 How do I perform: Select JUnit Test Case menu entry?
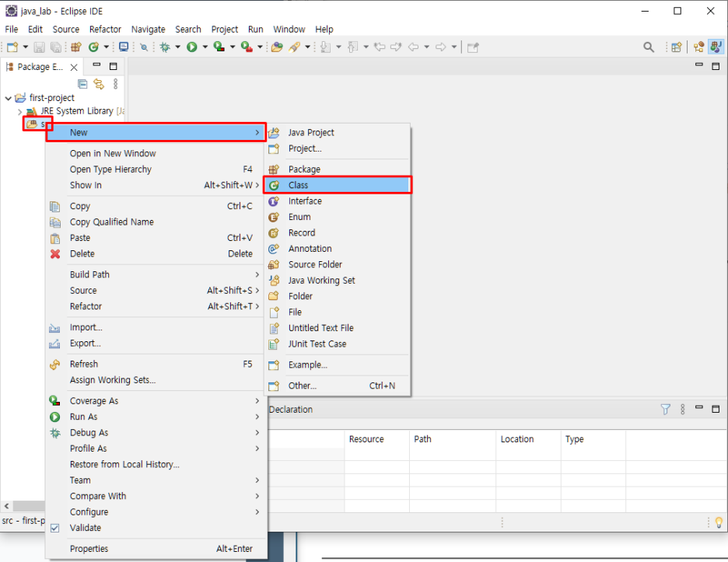click(338, 344)
